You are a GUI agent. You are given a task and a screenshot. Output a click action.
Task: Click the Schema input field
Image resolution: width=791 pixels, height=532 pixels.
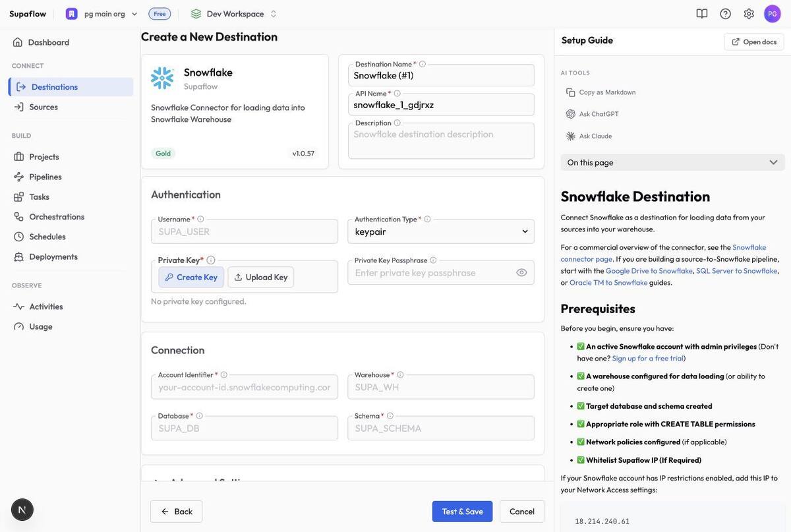click(441, 428)
